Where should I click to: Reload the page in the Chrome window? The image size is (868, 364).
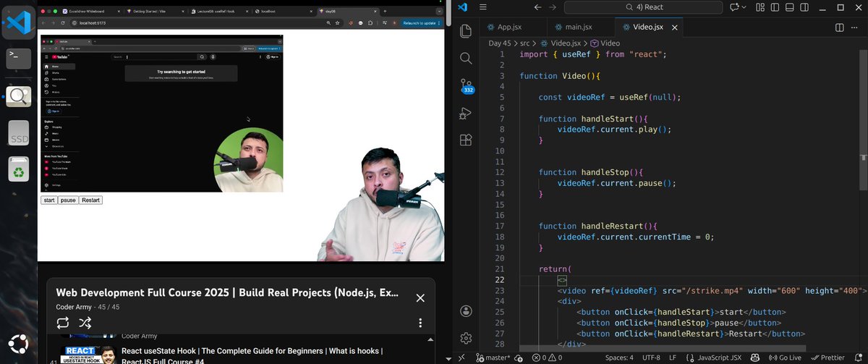pyautogui.click(x=61, y=22)
